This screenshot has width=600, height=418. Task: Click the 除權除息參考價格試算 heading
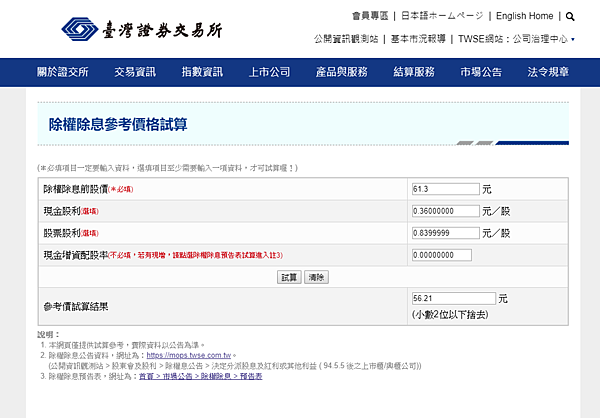tap(118, 124)
